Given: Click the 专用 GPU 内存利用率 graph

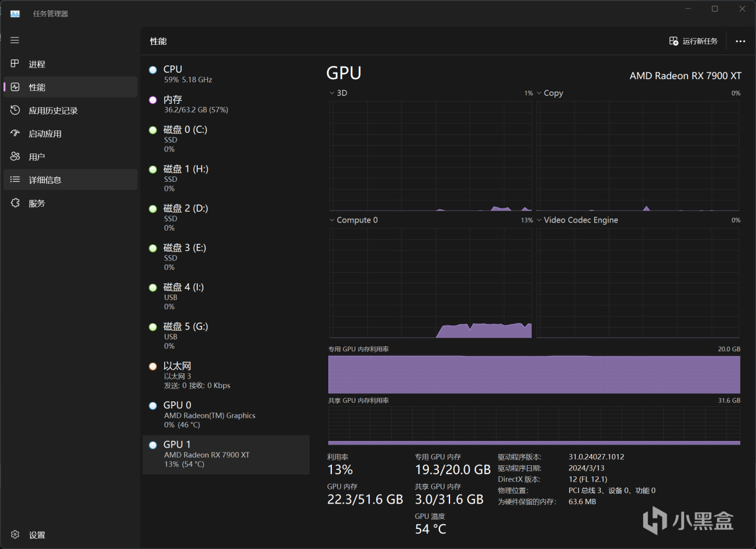Looking at the screenshot, I should [x=535, y=374].
